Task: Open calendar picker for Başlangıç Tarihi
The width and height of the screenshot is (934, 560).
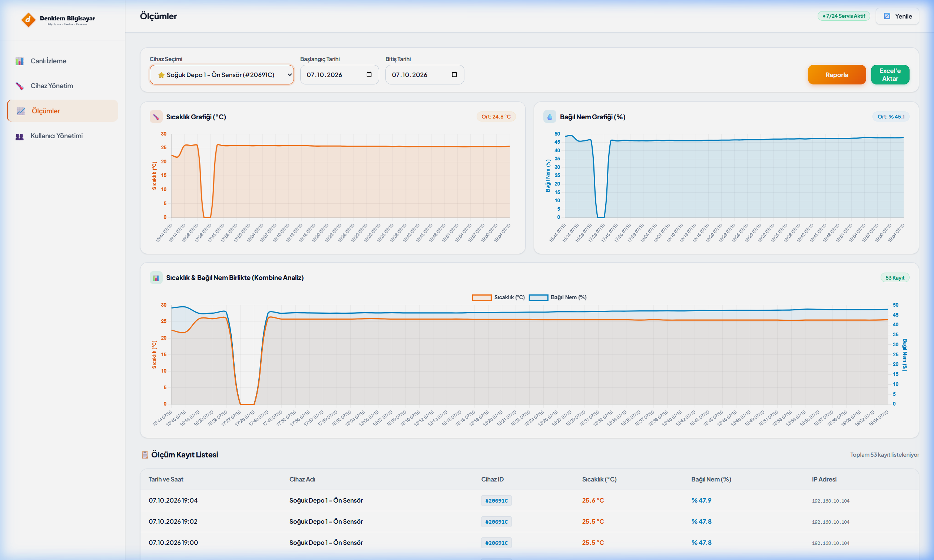Action: [x=369, y=74]
